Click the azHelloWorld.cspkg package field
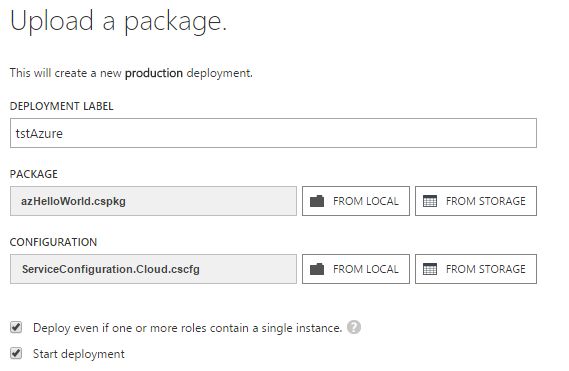Image resolution: width=569 pixels, height=371 pixels. point(153,201)
